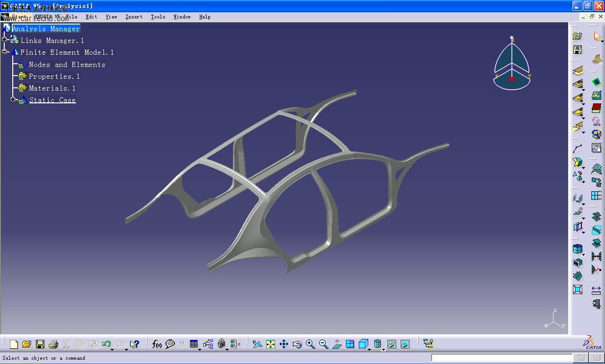
Task: Click the Zoom In magnifier
Action: click(310, 344)
